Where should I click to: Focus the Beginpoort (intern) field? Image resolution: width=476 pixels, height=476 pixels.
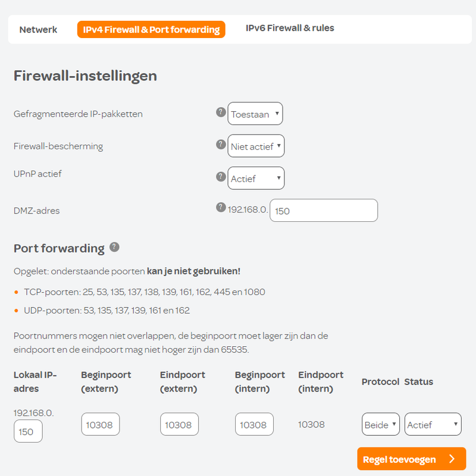tap(254, 424)
